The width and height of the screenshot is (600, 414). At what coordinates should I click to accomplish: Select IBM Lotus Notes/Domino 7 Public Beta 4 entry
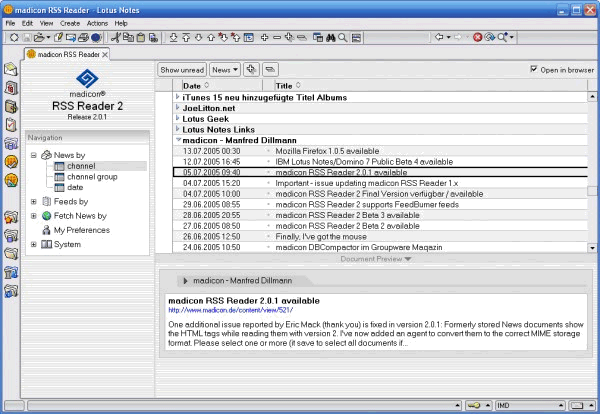click(380, 161)
